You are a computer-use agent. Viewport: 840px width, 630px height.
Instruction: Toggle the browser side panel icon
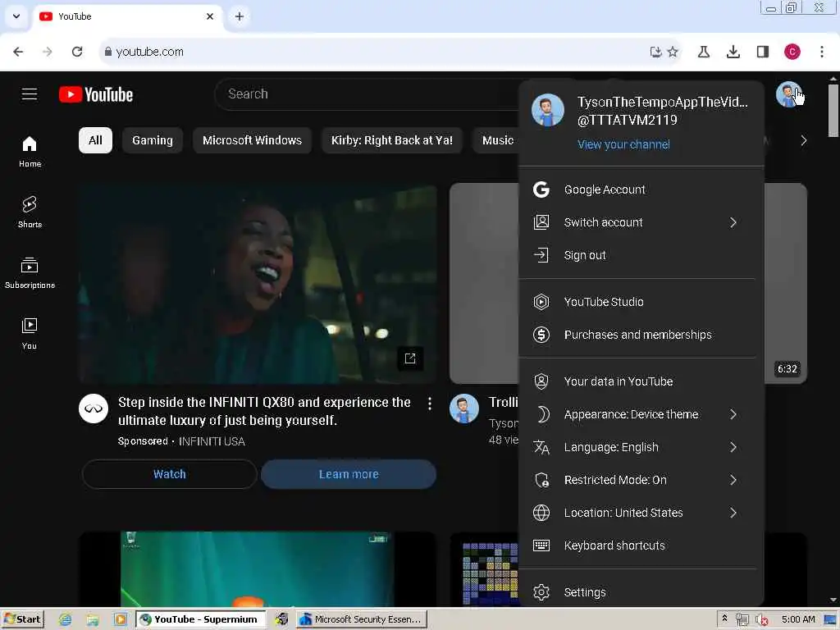pos(763,52)
